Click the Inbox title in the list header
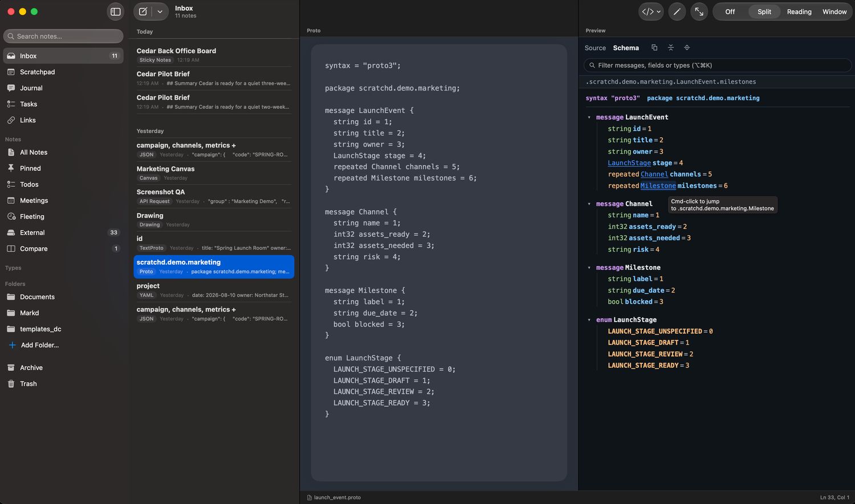855x504 pixels. (184, 8)
